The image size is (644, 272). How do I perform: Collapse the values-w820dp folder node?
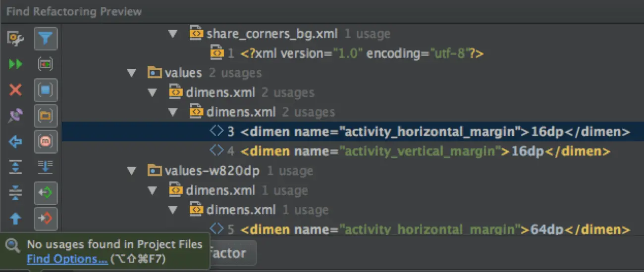click(132, 171)
